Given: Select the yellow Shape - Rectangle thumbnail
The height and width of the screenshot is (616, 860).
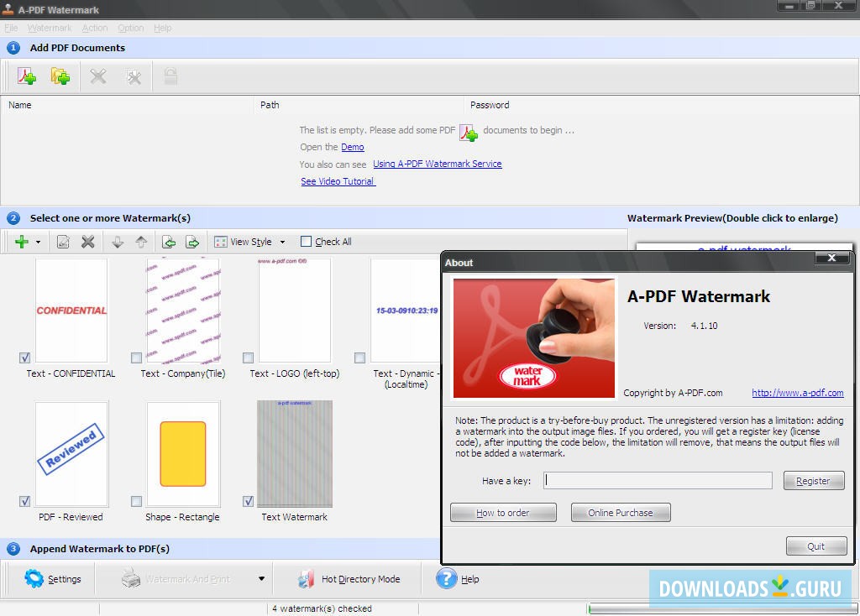Looking at the screenshot, I should pyautogui.click(x=183, y=454).
